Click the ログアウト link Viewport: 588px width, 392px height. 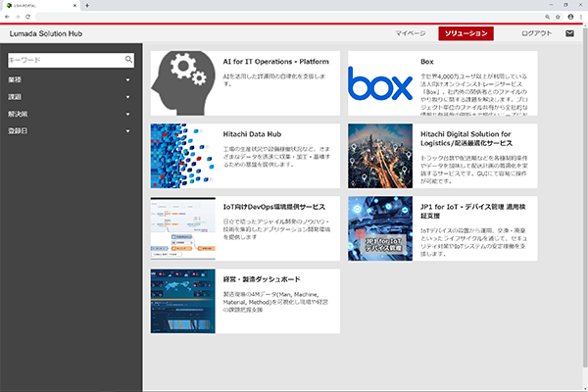click(537, 33)
